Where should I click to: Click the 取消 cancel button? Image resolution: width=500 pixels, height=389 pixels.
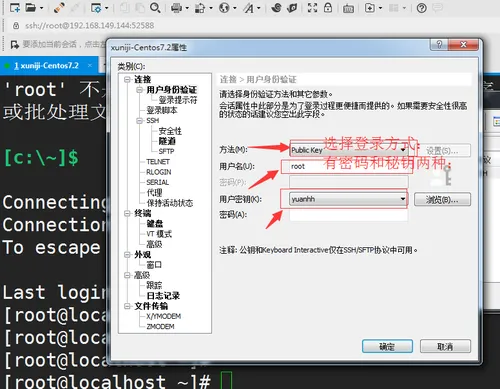445,346
